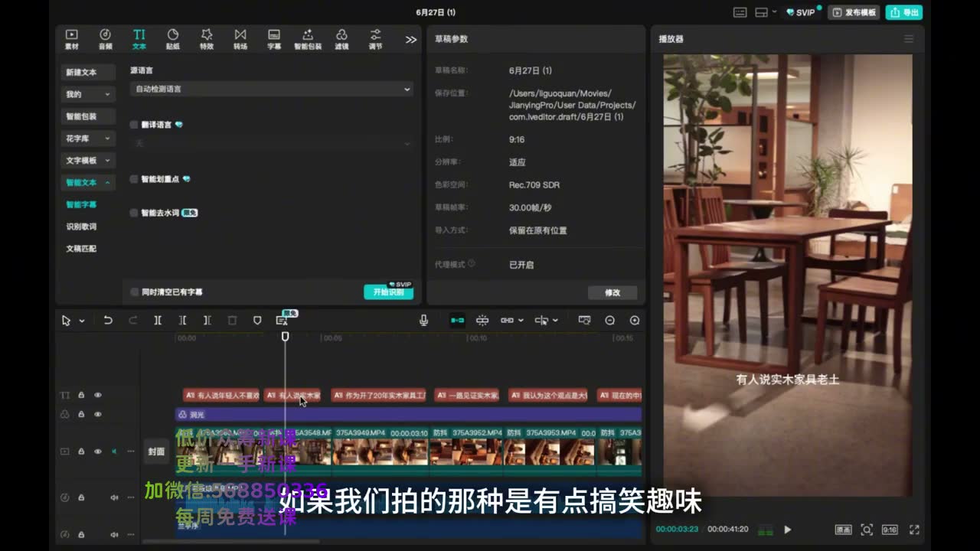Split the clip at the playhead
This screenshot has width=980, height=551.
(x=158, y=321)
